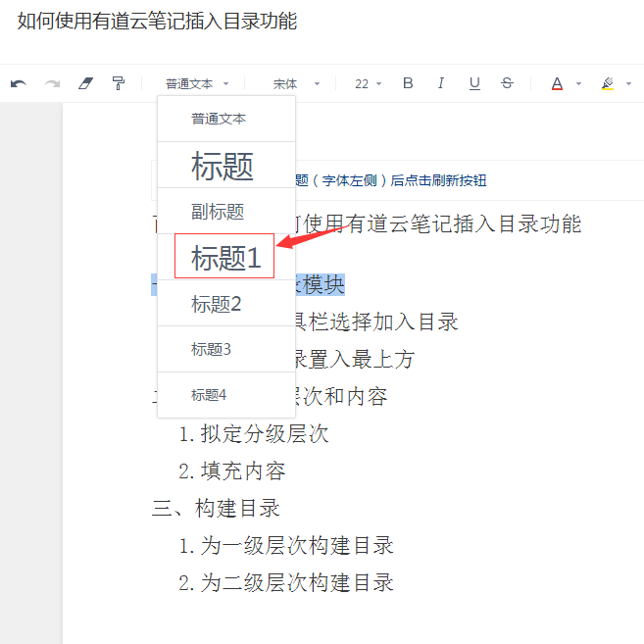The image size is (644, 644).
Task: Click the line 1. 拟定分级层次
Action: pyautogui.click(x=254, y=433)
